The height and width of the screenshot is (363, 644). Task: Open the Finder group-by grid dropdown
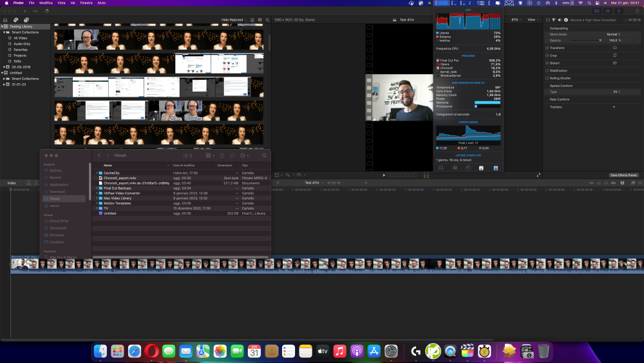pos(211,155)
